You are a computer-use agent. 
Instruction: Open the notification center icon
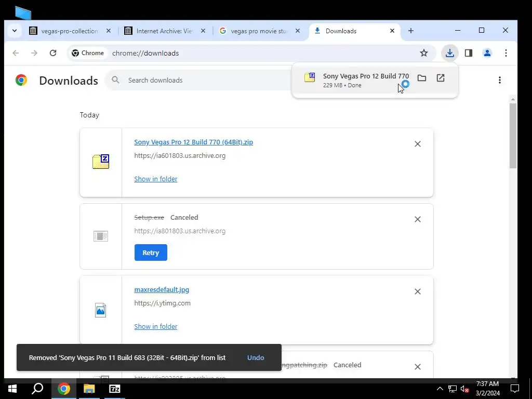515,389
